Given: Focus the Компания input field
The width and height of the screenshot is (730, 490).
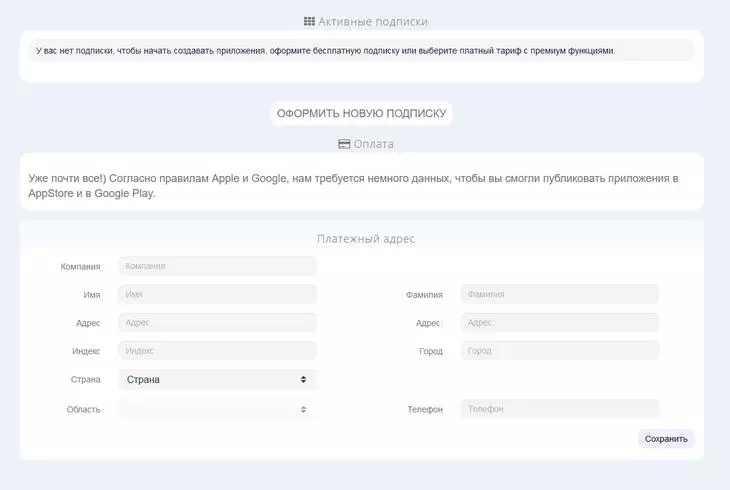Looking at the screenshot, I should coord(217,266).
